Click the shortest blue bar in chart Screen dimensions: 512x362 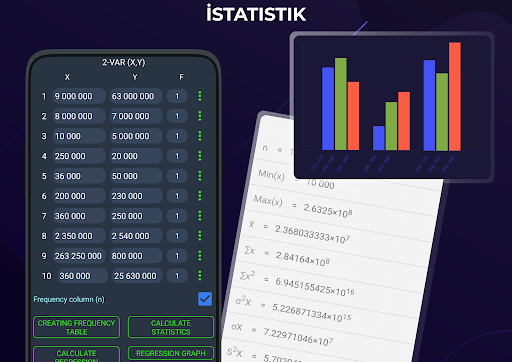(x=378, y=138)
